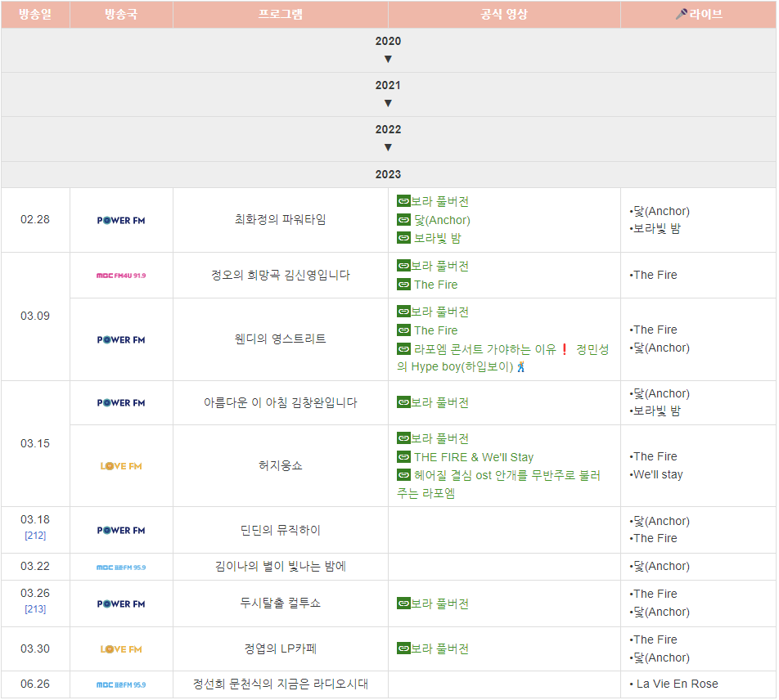The image size is (779, 700).
Task: Click MBC 표준FM logo in 03.22 row
Action: click(121, 568)
